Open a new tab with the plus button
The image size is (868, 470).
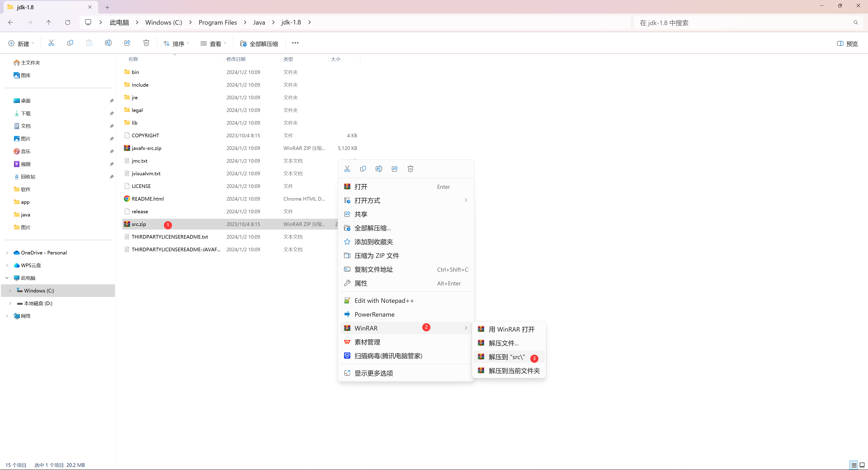coord(107,7)
